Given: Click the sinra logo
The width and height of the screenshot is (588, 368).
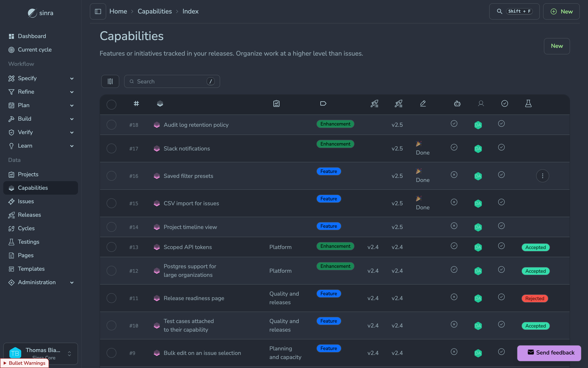Looking at the screenshot, I should coord(40,13).
